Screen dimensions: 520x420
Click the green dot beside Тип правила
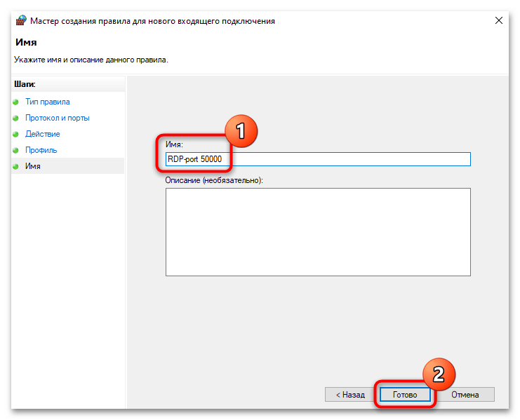[x=15, y=102]
